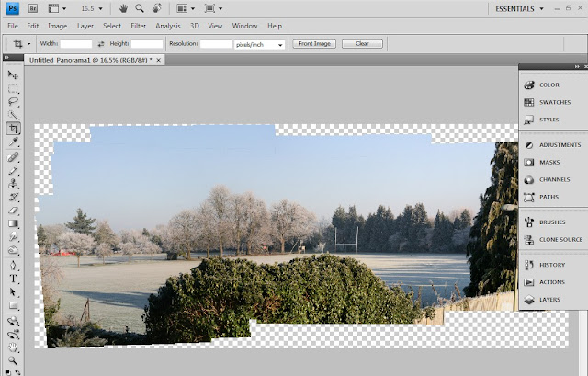Screen dimensions: 588x376
Task: Select the Hand tool in toolbox
Action: pyautogui.click(x=13, y=348)
